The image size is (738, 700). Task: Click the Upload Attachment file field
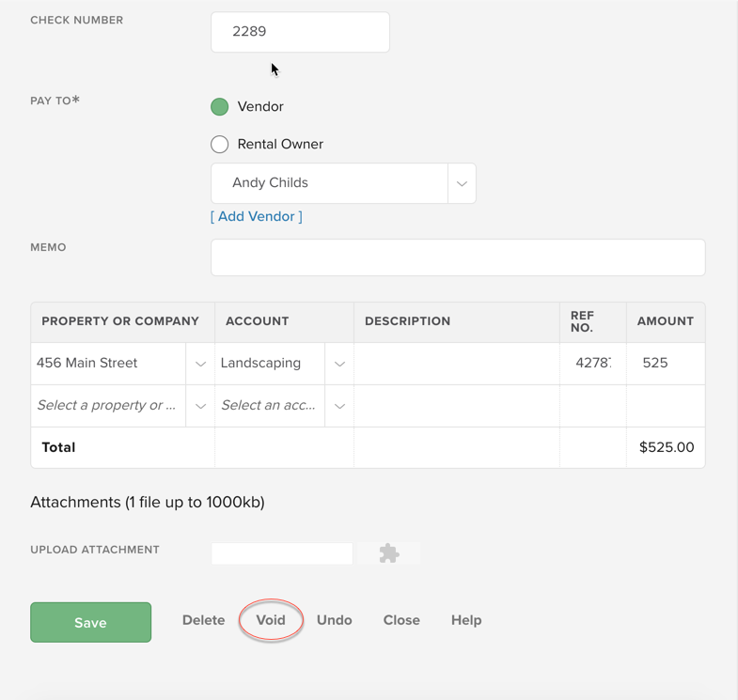click(282, 554)
